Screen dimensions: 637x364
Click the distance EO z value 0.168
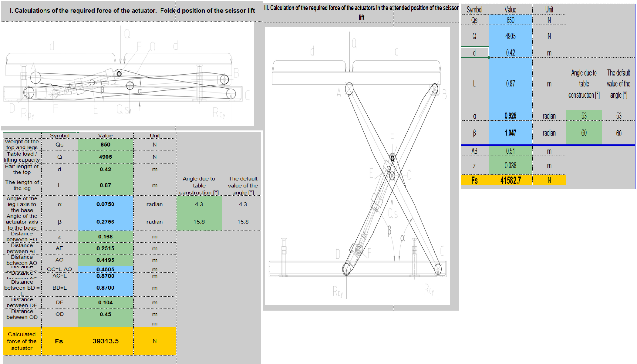(105, 237)
